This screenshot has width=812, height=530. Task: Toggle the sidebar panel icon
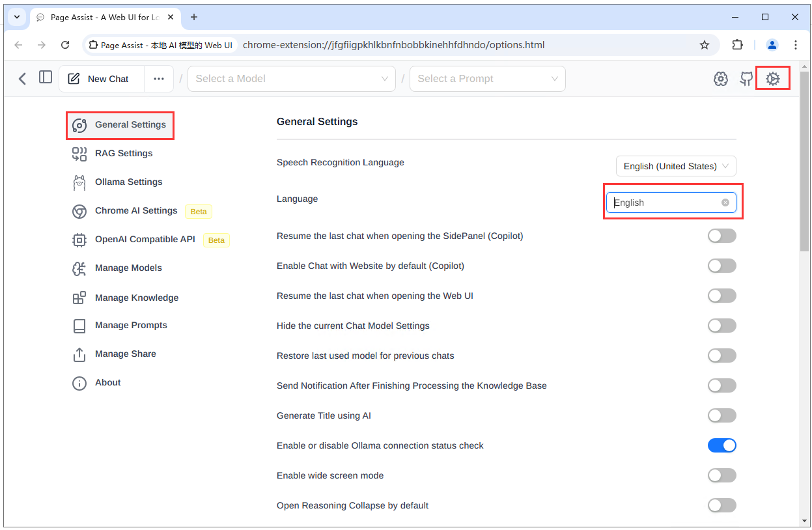[46, 77]
